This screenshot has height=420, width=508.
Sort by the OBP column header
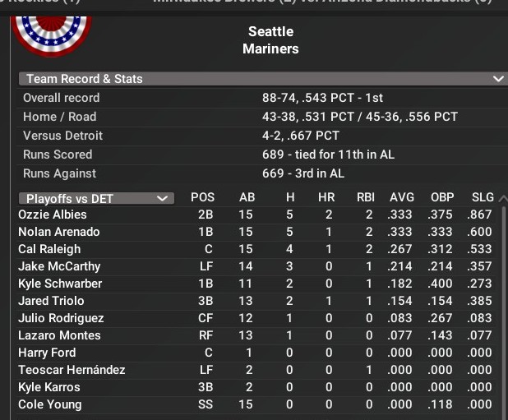pos(442,198)
